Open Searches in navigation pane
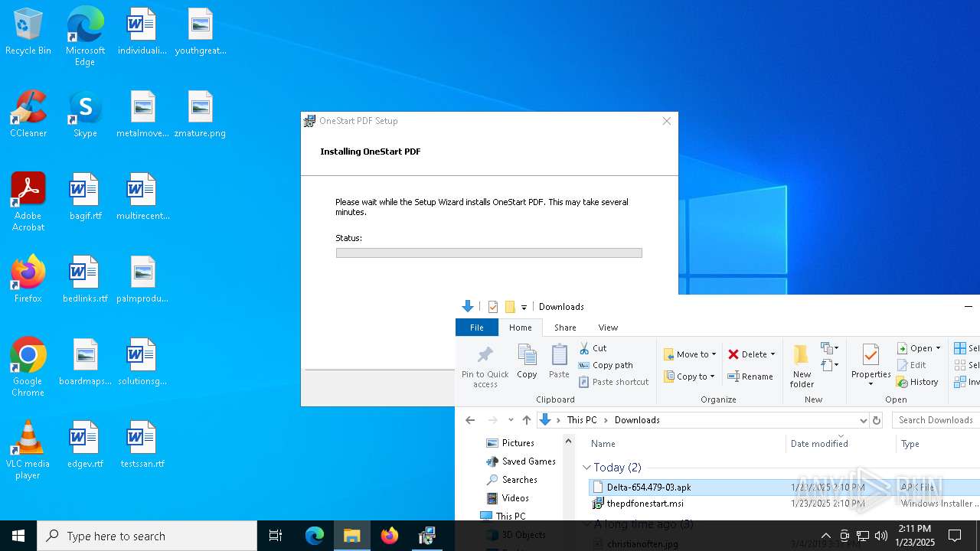The height and width of the screenshot is (551, 980). coord(519,480)
